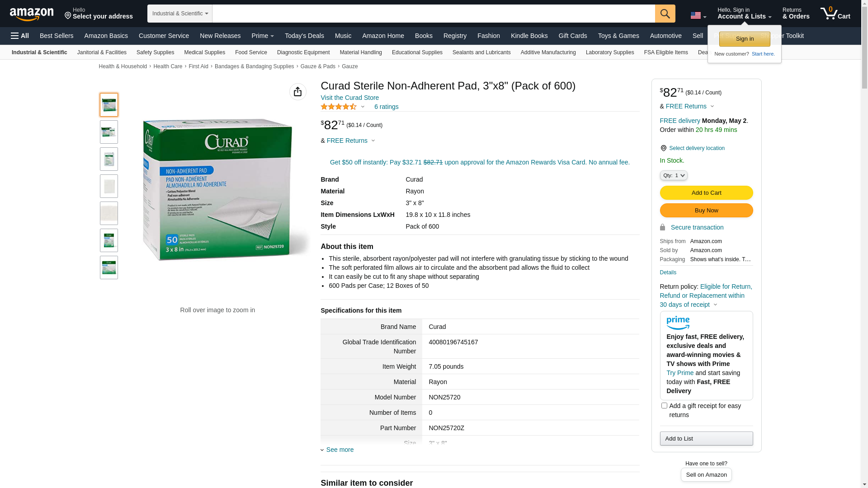Viewport: 868px width, 488px height.
Task: Click the star rating icons
Action: 339,107
